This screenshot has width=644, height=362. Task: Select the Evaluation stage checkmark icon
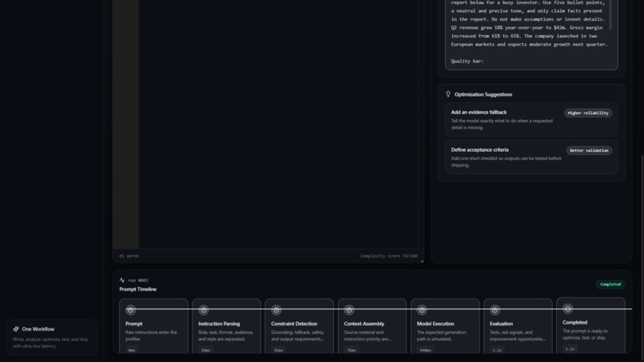point(495,310)
